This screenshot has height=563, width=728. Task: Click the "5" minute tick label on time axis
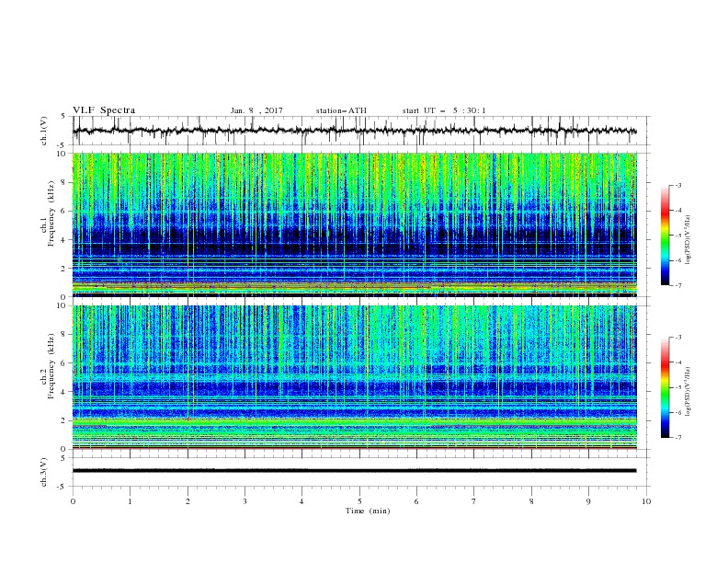359,501
